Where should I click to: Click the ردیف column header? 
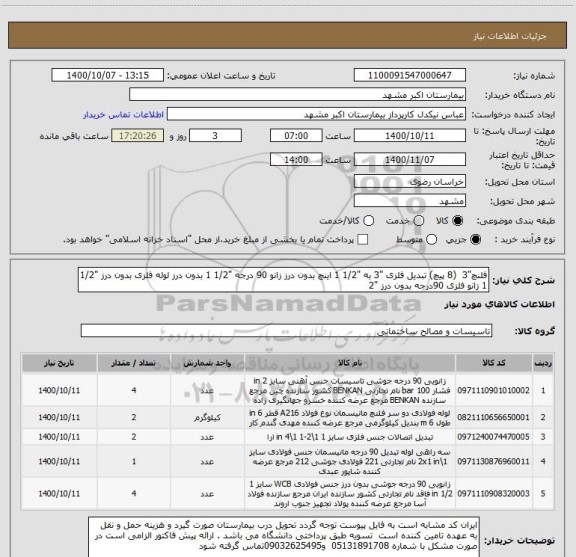click(543, 363)
